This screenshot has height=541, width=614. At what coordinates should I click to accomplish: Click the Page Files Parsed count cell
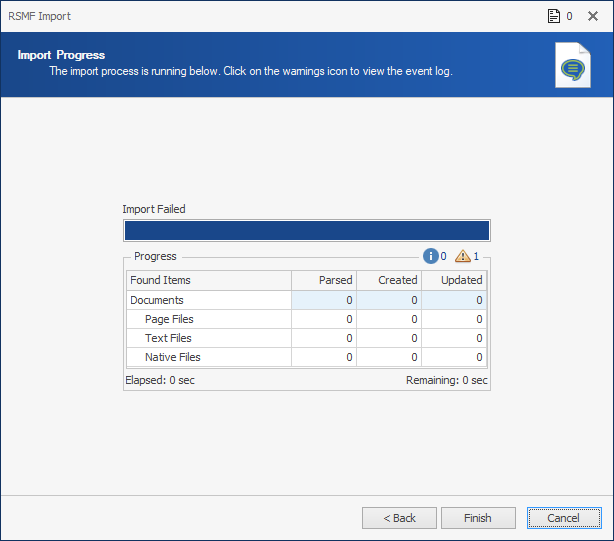(x=324, y=319)
